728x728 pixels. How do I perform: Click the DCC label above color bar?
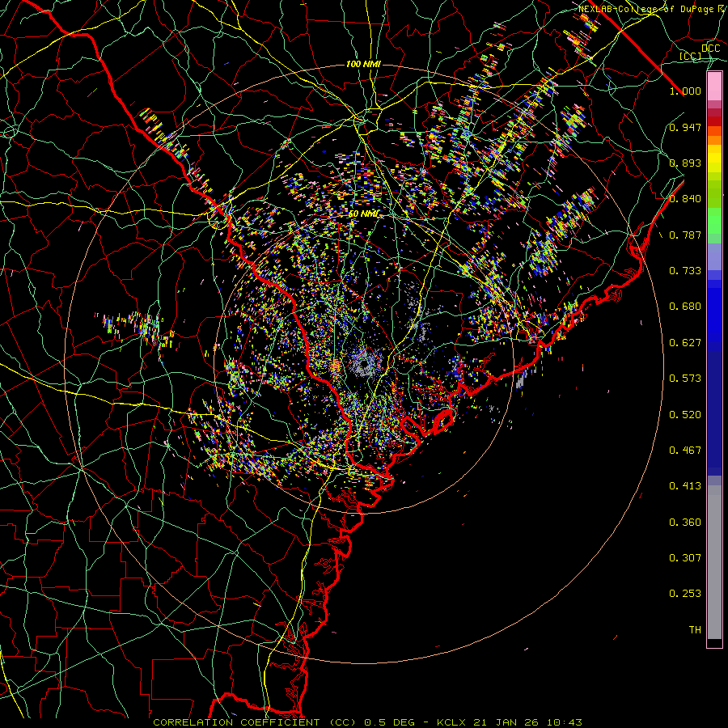(710, 49)
